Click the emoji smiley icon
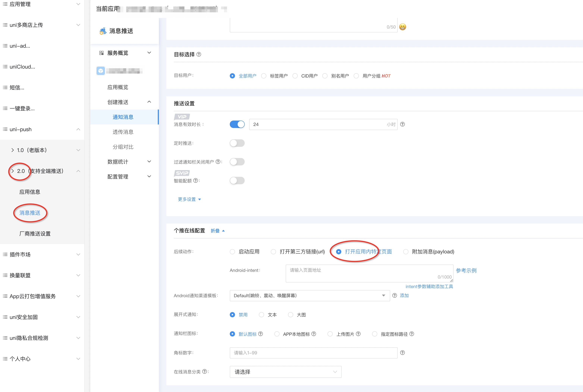 coord(402,27)
